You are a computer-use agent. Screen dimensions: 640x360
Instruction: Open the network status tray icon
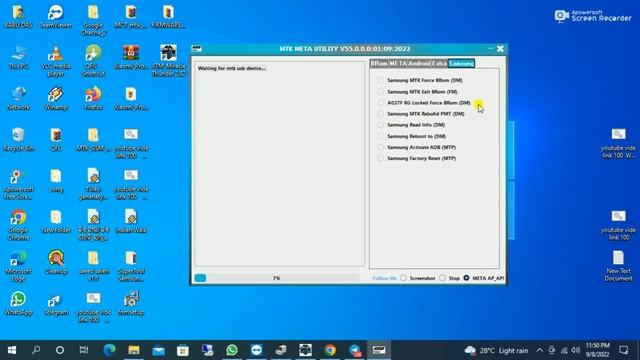pyautogui.click(x=564, y=350)
